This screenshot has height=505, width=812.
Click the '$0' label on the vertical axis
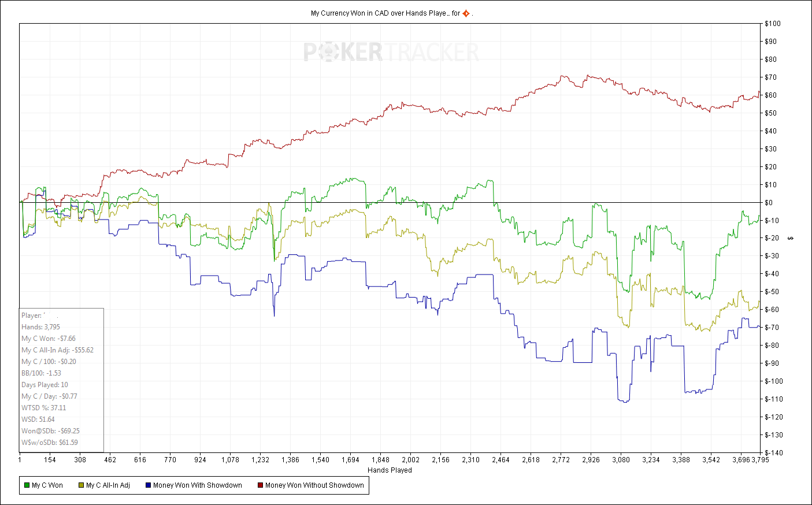[x=769, y=203]
